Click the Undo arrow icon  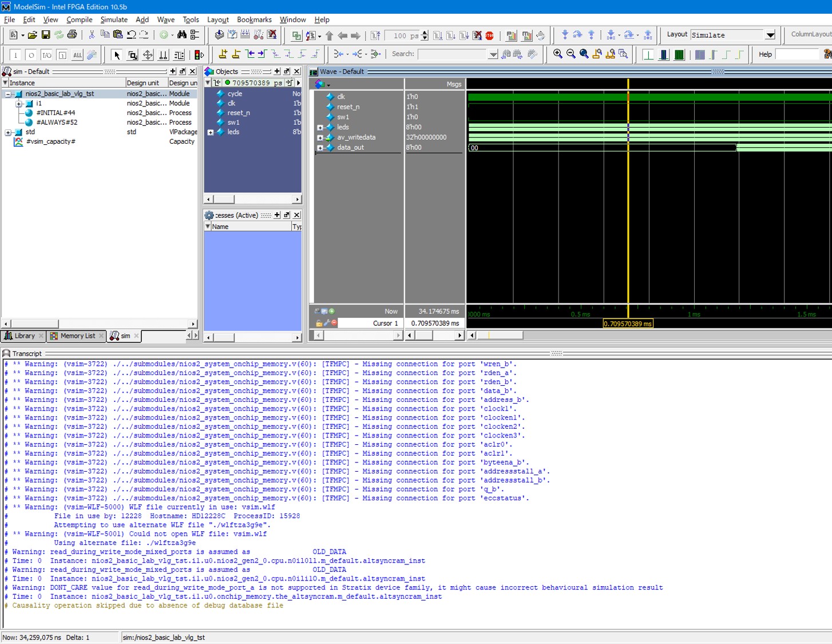132,35
